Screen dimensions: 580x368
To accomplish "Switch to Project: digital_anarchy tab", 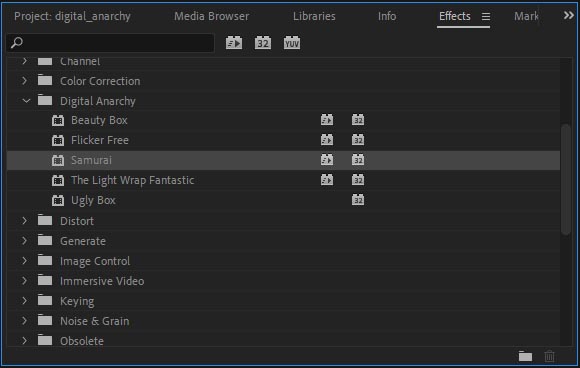I will click(72, 16).
